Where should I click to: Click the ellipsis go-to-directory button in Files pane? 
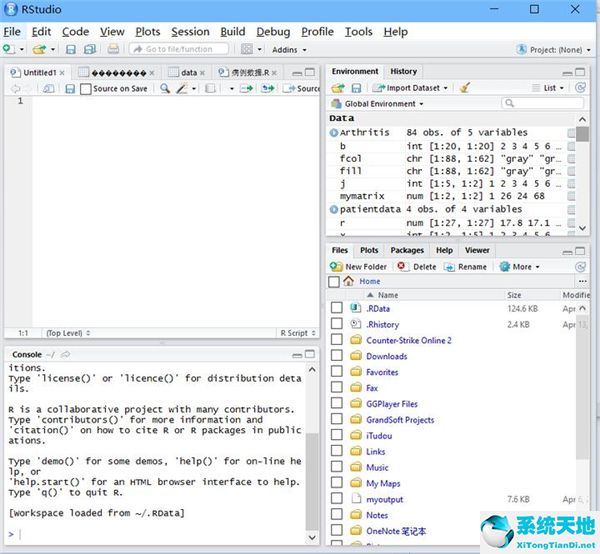(x=582, y=281)
